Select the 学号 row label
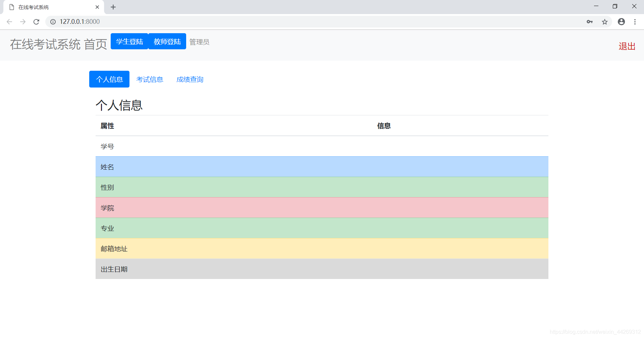The height and width of the screenshot is (338, 644). [x=107, y=147]
